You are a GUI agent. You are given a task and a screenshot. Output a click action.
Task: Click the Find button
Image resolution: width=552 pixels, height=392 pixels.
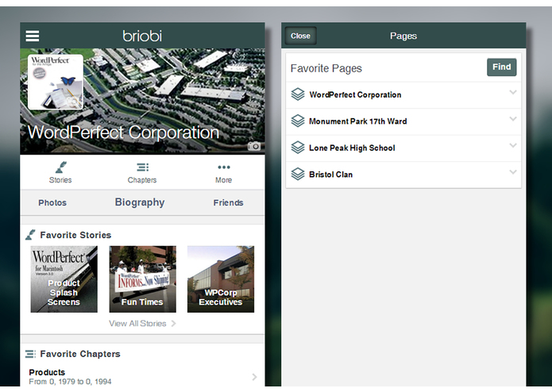pyautogui.click(x=502, y=67)
